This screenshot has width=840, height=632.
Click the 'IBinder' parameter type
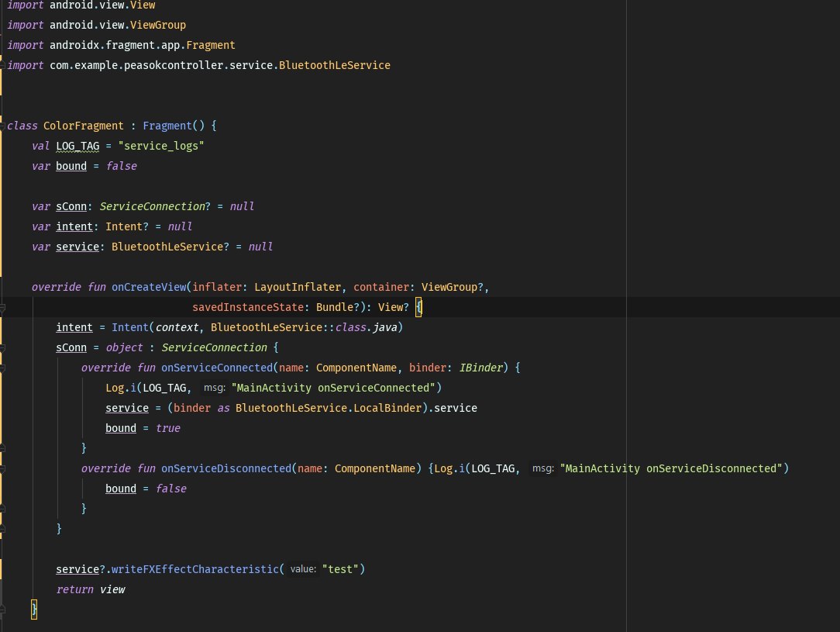tap(480, 368)
